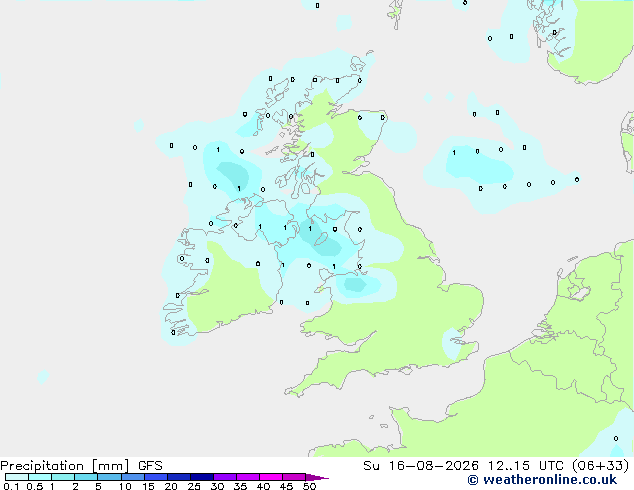
Task: Click legend scale label '50'
Action: coord(309,486)
